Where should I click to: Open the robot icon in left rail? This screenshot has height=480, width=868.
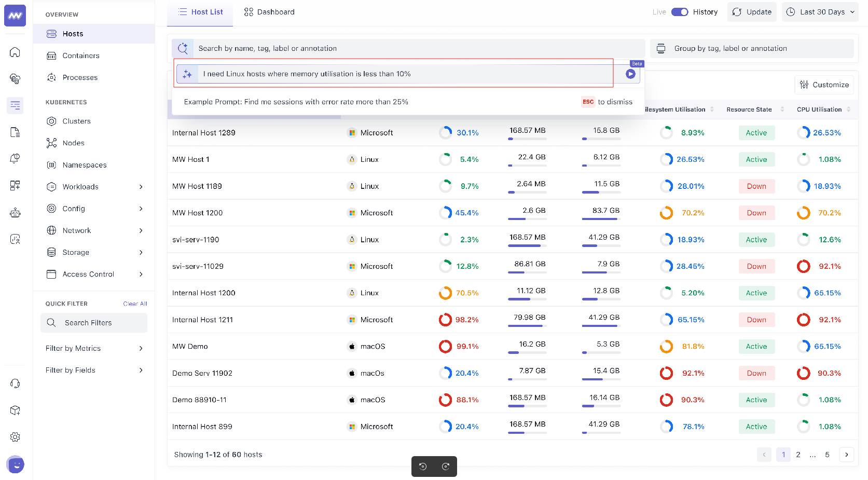click(x=15, y=213)
